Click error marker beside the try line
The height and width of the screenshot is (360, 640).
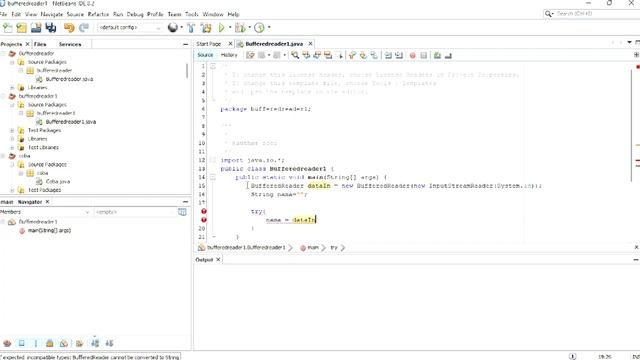click(204, 211)
